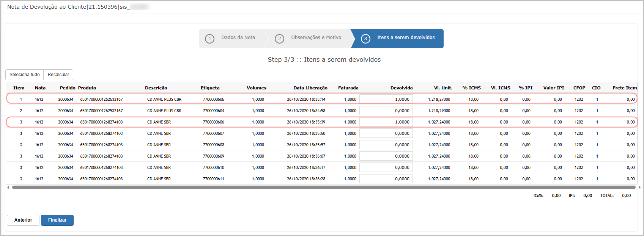Click the Descrição column header
644x236 pixels.
pos(156,88)
